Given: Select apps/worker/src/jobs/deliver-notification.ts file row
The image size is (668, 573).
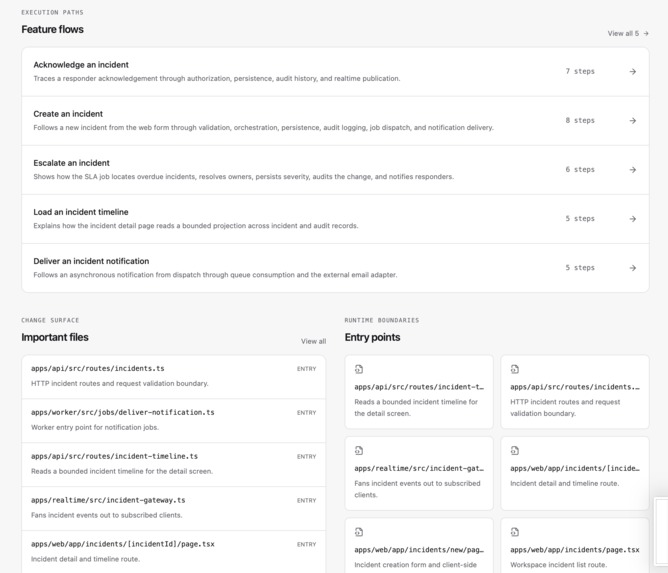Looking at the screenshot, I should [173, 420].
